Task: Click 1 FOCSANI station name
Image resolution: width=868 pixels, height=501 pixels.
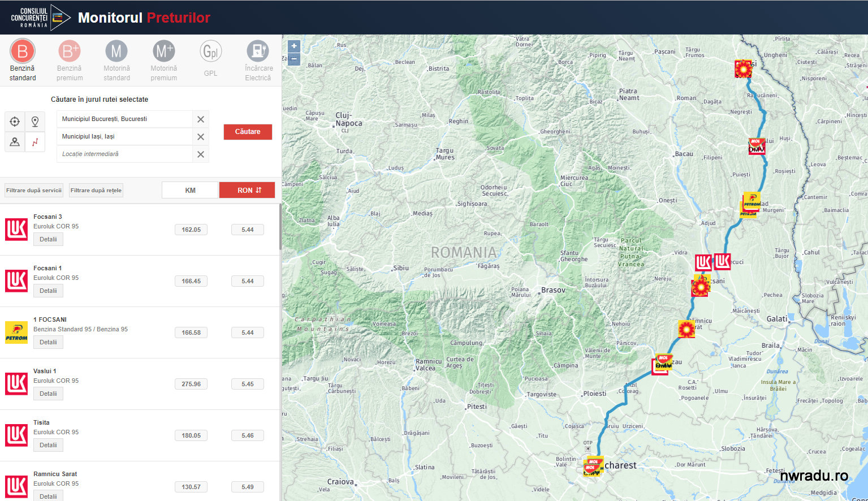Action: tap(50, 319)
